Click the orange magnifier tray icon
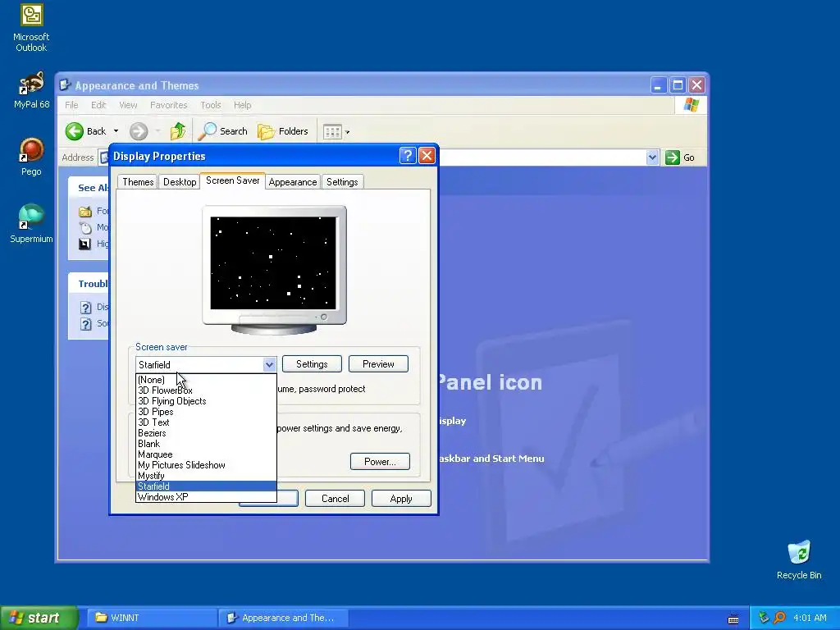The width and height of the screenshot is (840, 630). coord(779,618)
